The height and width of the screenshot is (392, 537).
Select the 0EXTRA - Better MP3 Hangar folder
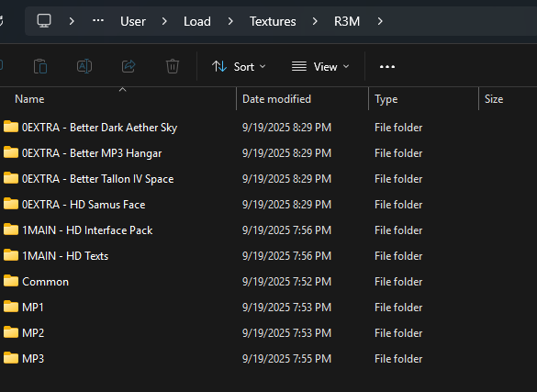click(92, 153)
